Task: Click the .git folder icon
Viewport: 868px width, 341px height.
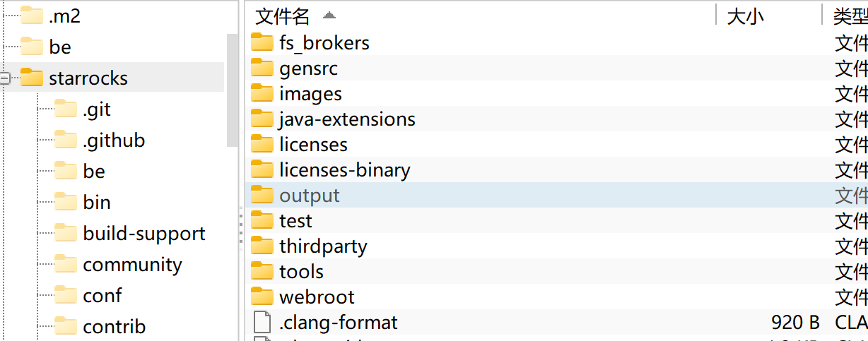Action: tap(66, 109)
